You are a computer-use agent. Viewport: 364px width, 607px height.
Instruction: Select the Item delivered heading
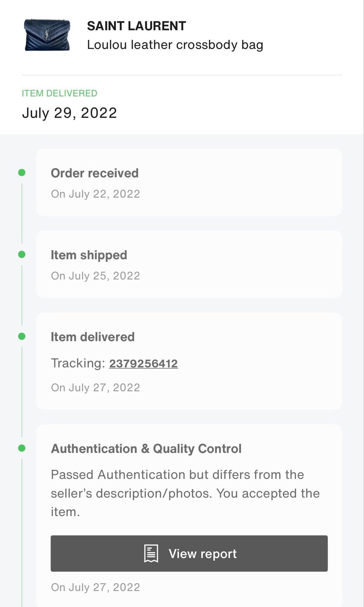click(x=93, y=337)
